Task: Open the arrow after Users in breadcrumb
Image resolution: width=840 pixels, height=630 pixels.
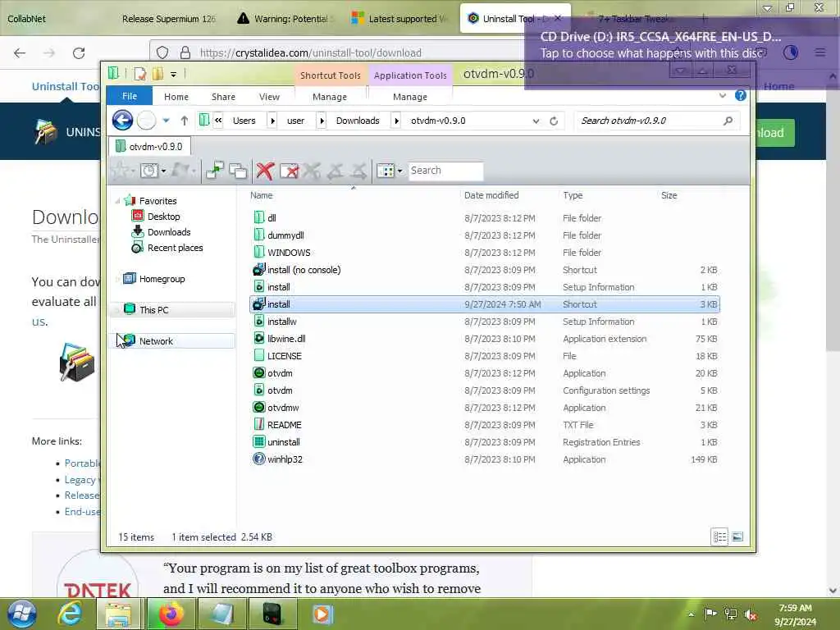Action: pos(272,121)
